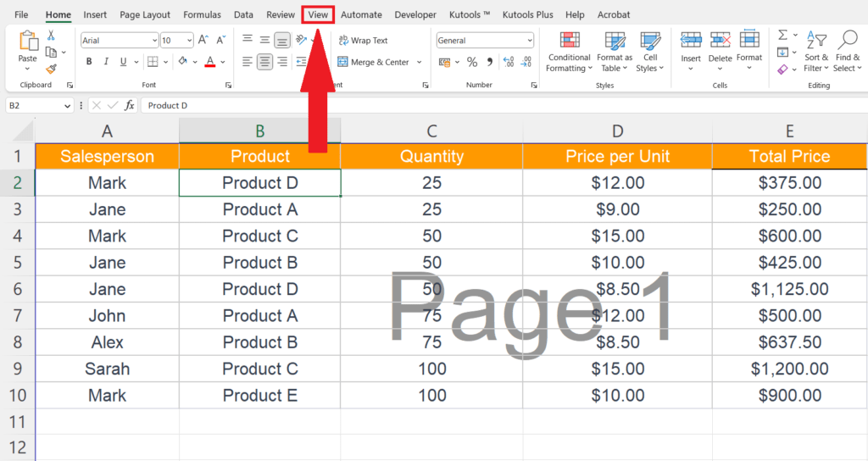
Task: Click the Orientation angled text icon
Action: tap(301, 40)
